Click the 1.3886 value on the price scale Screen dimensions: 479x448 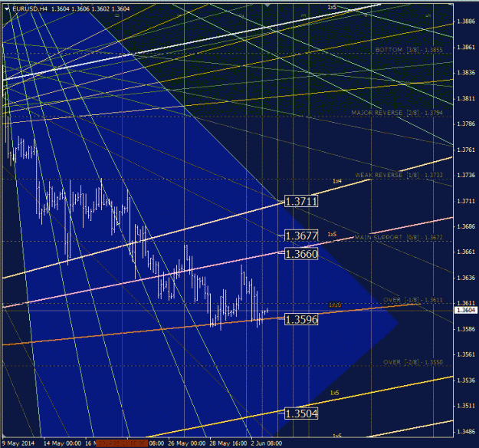[466, 21]
